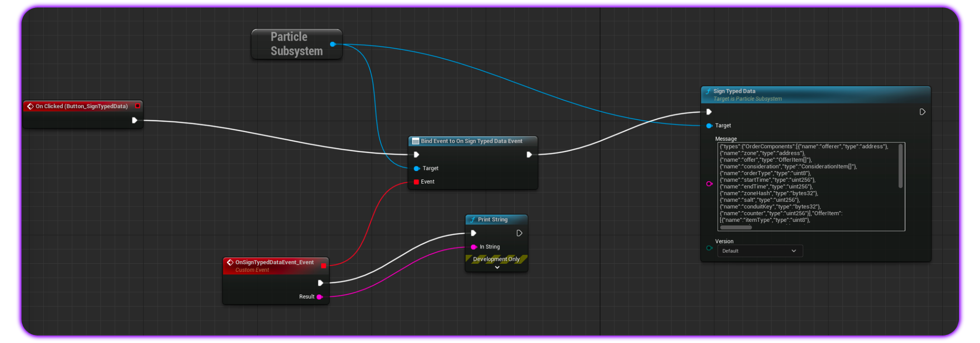Click OnSignTypedDataEvent custom event diamond icon
The height and width of the screenshot is (343, 980).
pyautogui.click(x=230, y=262)
